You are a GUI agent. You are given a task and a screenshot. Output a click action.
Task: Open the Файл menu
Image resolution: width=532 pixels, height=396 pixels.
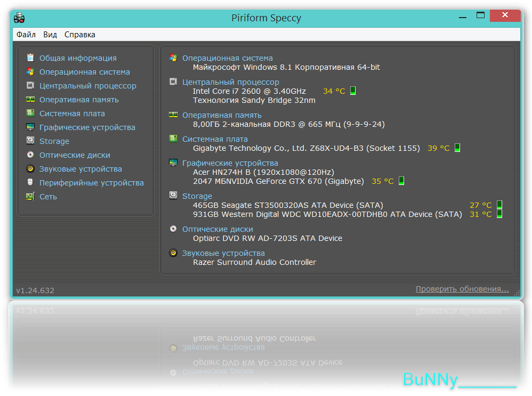[x=26, y=35]
